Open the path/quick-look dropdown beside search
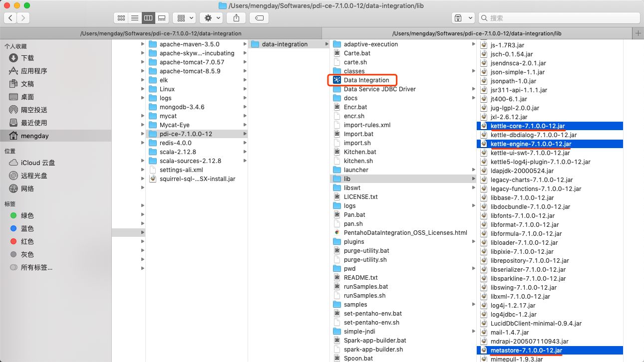Viewport: 644px width, 362px height. tap(463, 18)
